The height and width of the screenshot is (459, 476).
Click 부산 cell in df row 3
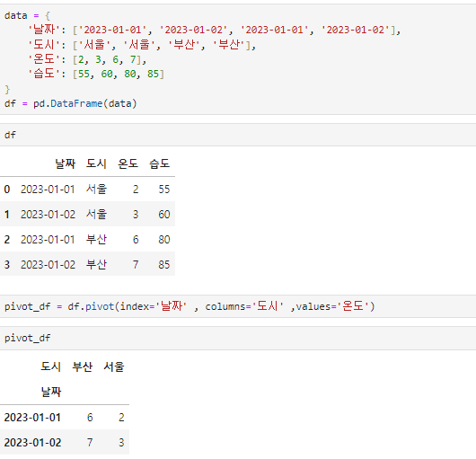96,264
